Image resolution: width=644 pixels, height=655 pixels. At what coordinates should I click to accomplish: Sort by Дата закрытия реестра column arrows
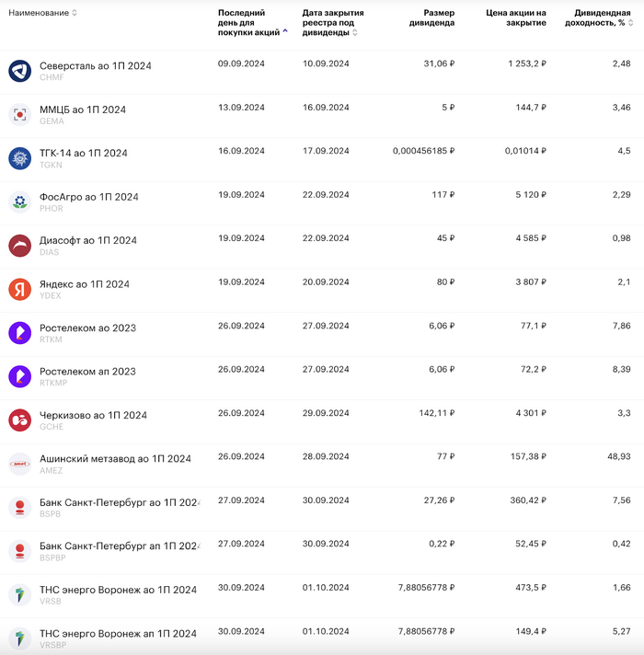(x=355, y=32)
